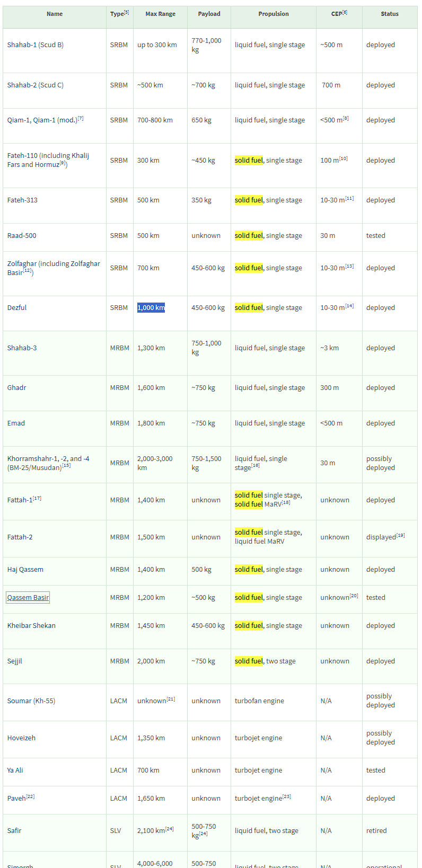Open footnote 8 in Qiam-1 CEP cell
The height and width of the screenshot is (868, 422).
coord(346,118)
